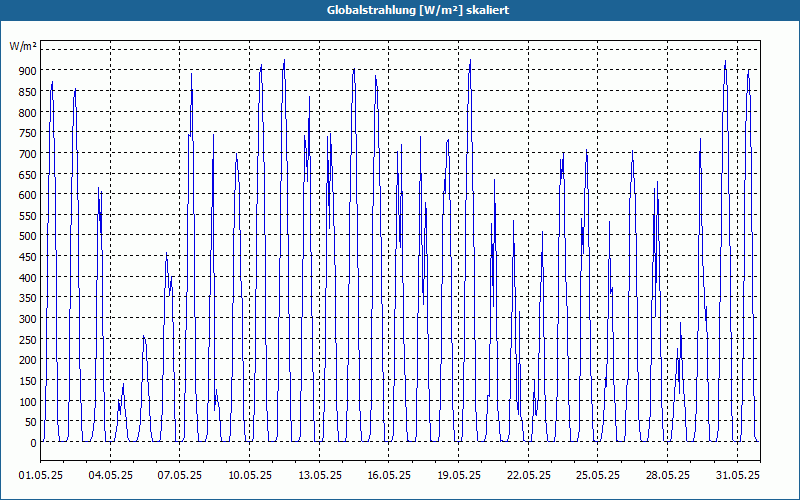800x500 pixels.
Task: Click the date label 25.05.25
Action: pyautogui.click(x=598, y=476)
